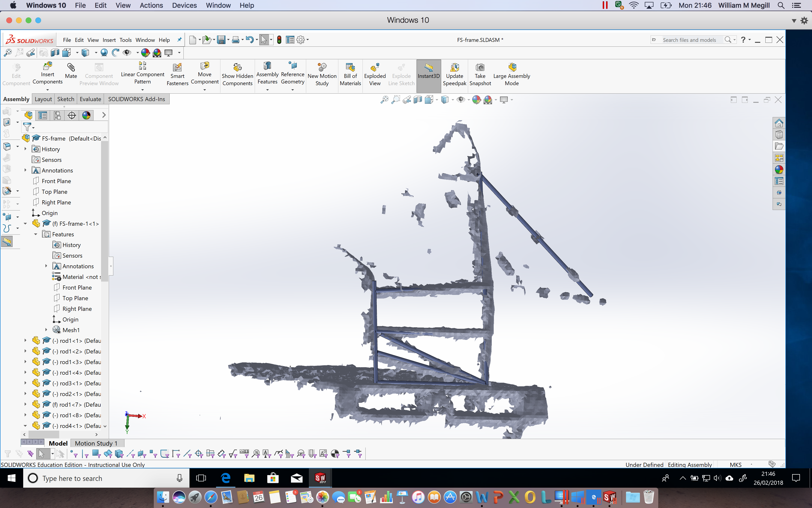Screen dimensions: 812x508
Task: Open File Explorer in task pane
Action: pos(779,146)
